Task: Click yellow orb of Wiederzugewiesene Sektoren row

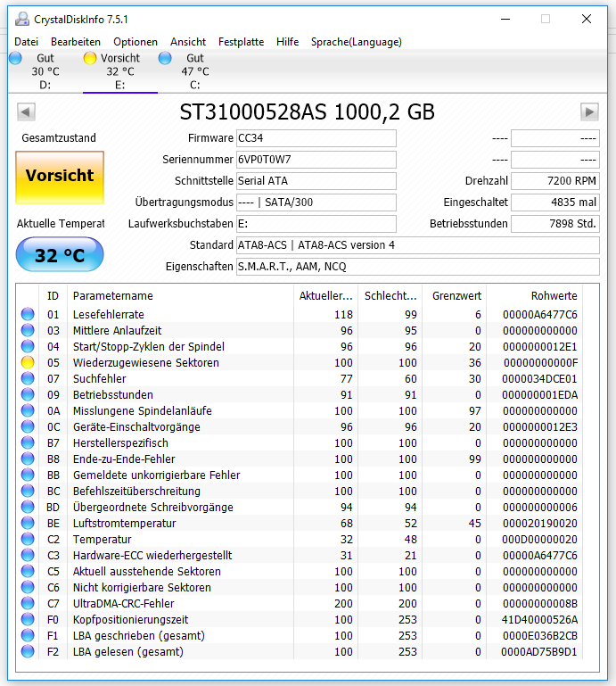Action: (28, 362)
